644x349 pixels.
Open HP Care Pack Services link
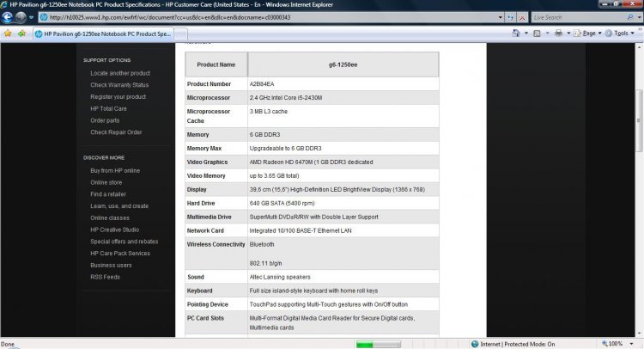coord(120,254)
